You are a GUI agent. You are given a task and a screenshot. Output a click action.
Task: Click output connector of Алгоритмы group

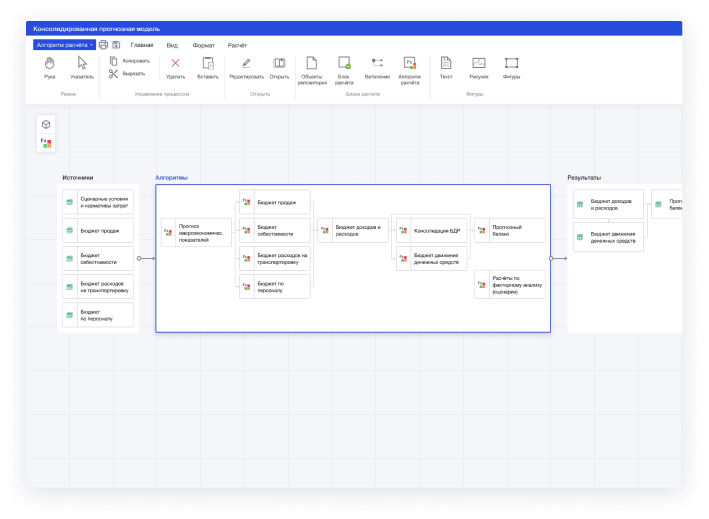click(551, 259)
